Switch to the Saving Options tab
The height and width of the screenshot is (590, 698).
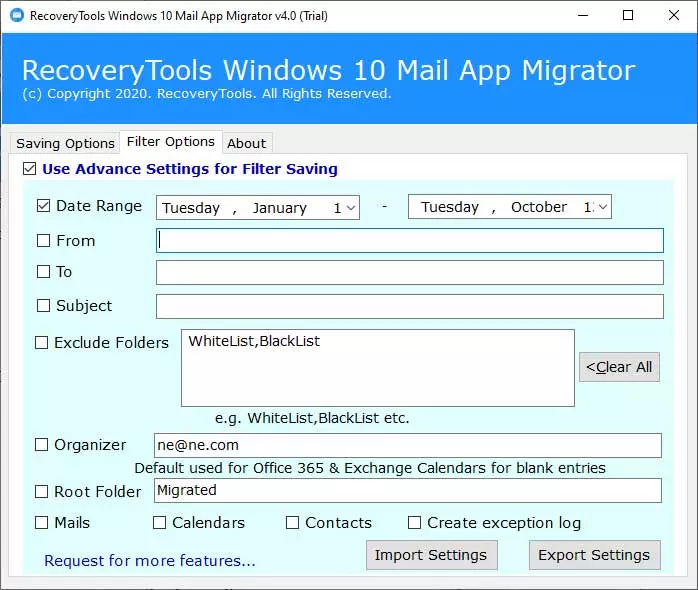click(x=65, y=143)
